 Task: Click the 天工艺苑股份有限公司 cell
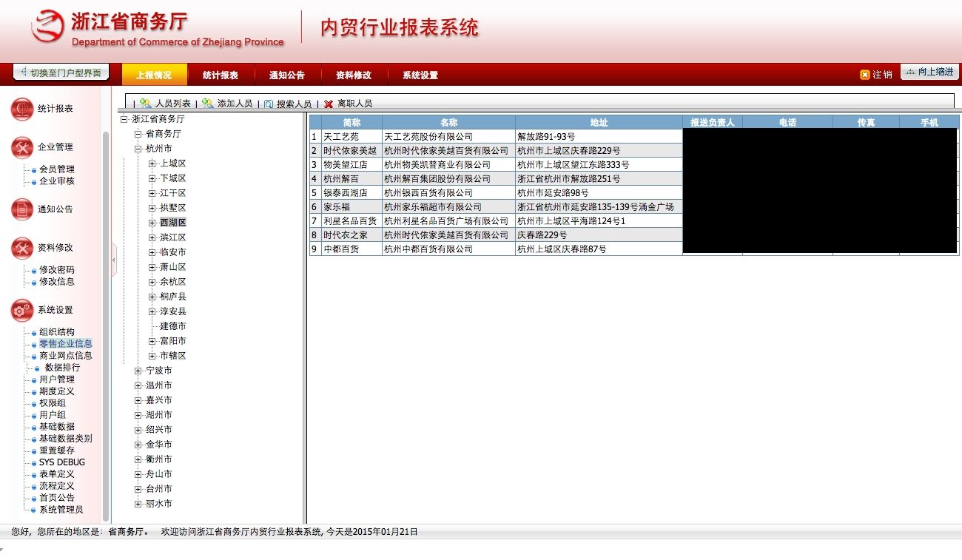[448, 137]
